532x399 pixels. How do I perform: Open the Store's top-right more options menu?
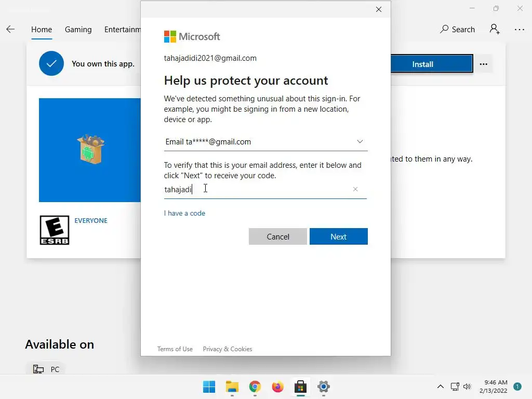(519, 30)
